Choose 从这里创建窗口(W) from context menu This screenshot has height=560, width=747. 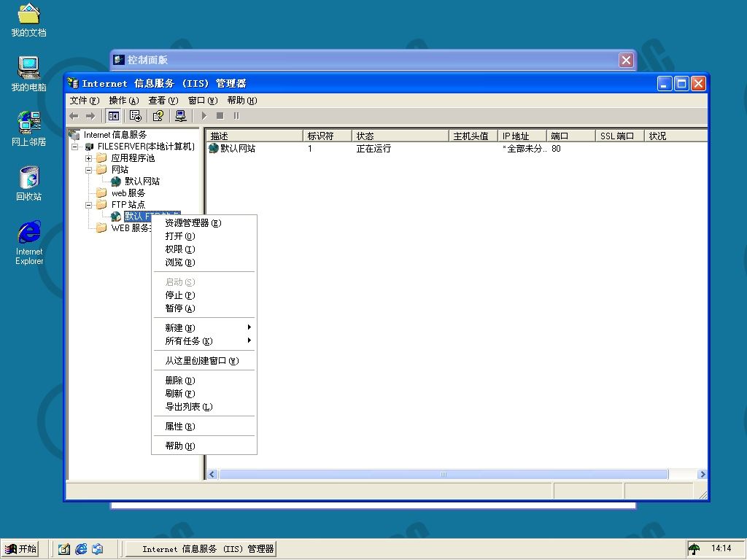(x=204, y=360)
